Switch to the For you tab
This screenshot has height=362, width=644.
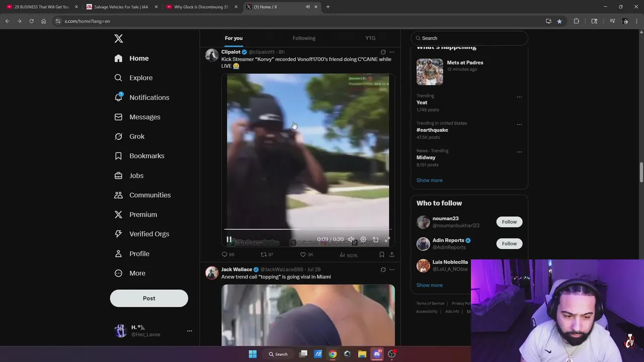233,38
